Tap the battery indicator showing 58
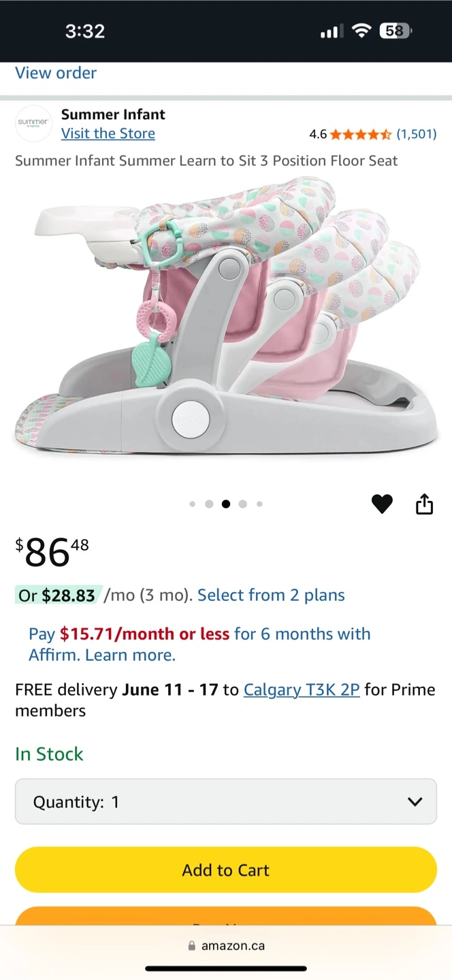Image resolution: width=452 pixels, height=980 pixels. [x=395, y=31]
